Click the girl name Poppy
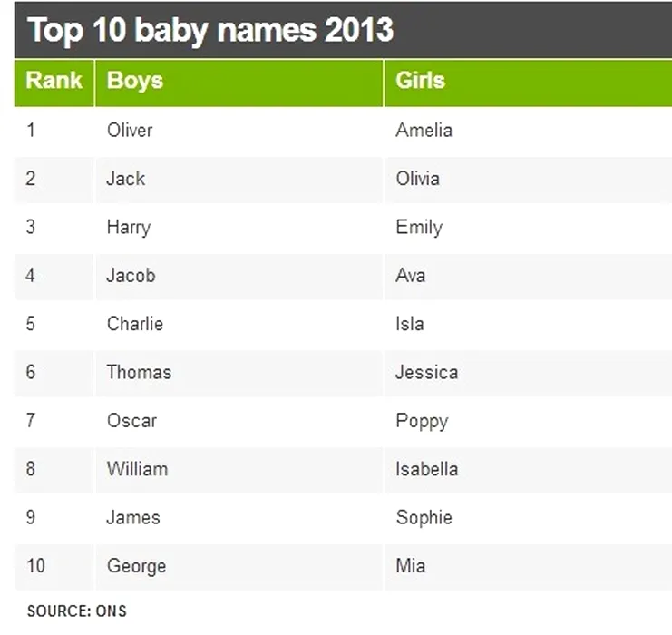 tap(422, 421)
